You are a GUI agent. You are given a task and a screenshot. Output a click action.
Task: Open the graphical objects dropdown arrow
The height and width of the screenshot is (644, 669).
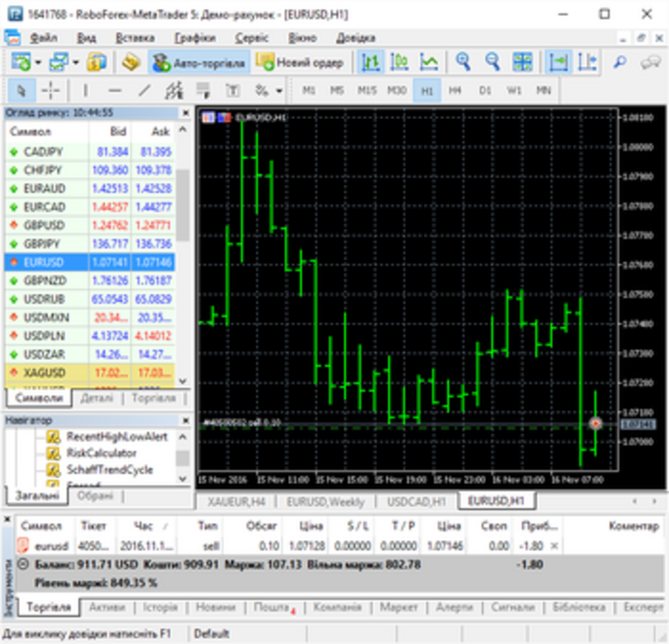[x=280, y=90]
